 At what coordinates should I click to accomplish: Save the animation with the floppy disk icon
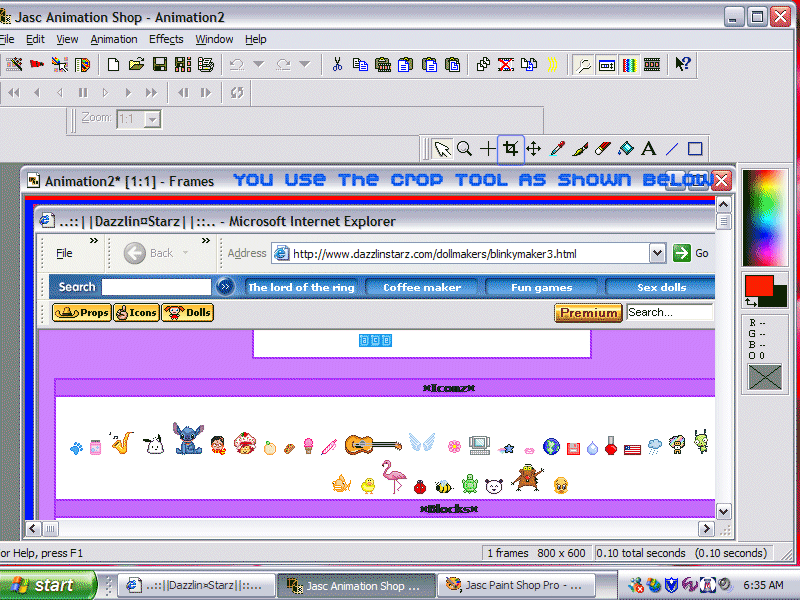tap(160, 64)
